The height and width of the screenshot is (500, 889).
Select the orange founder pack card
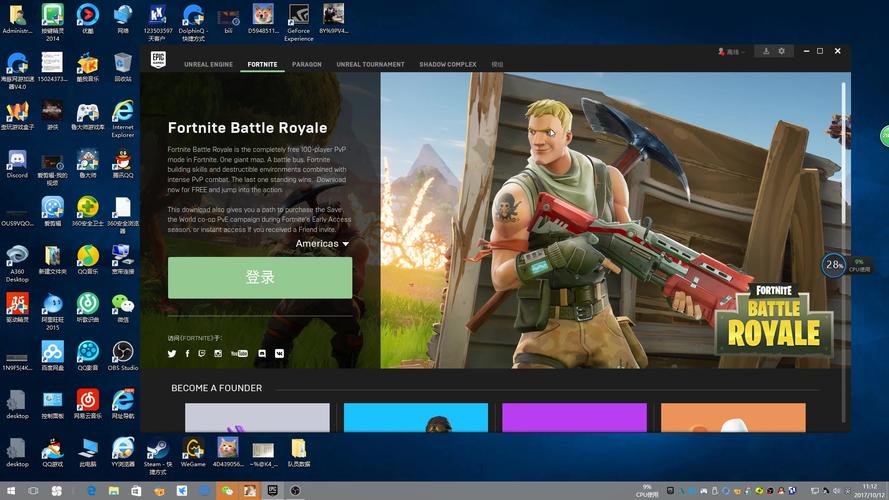coord(733,418)
